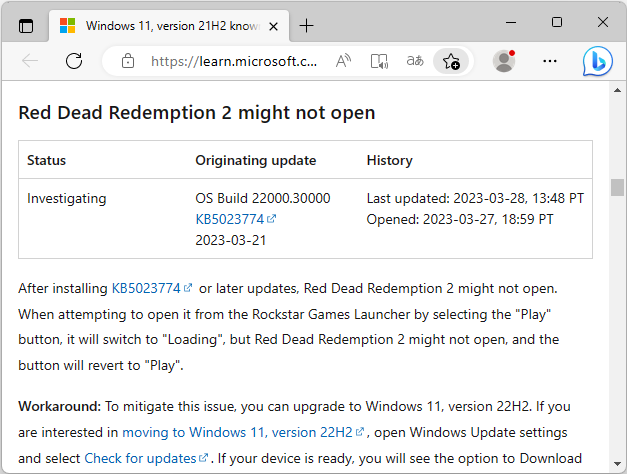Click the '2023-03-21' date text
627x474 pixels.
point(231,240)
